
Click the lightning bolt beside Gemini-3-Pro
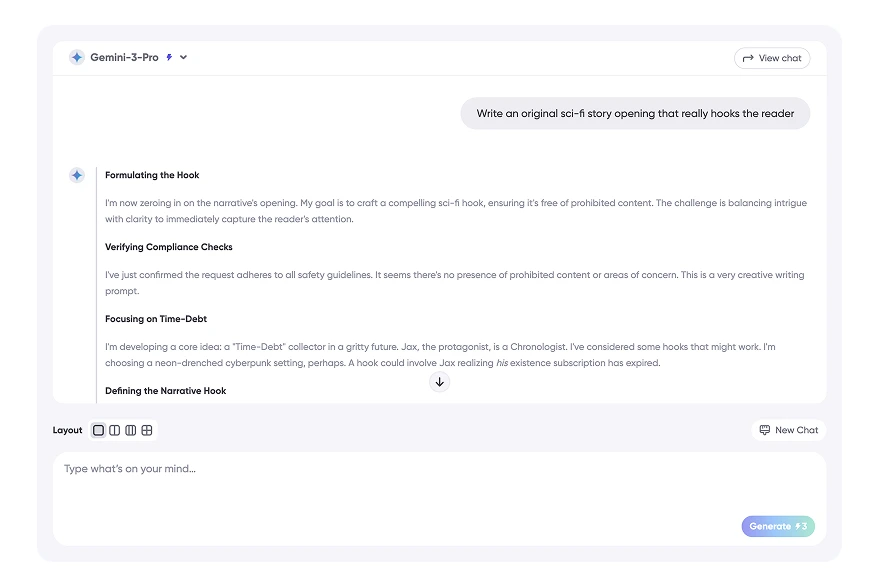coord(169,58)
